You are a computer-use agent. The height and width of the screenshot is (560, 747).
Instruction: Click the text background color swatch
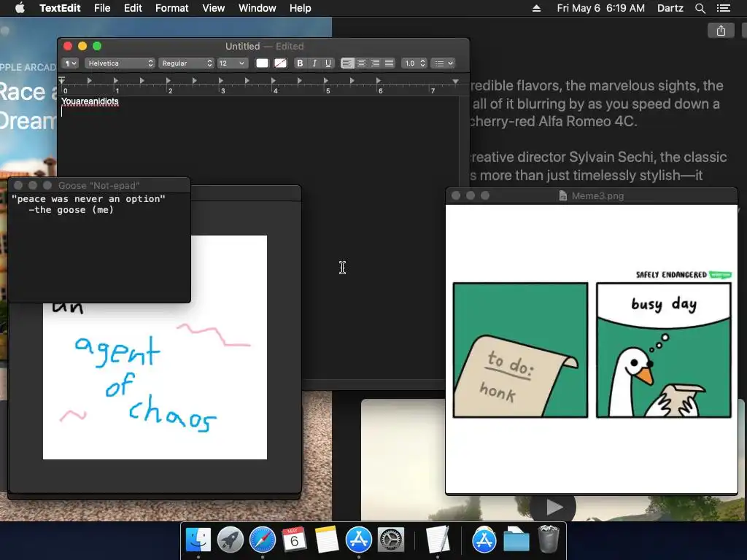point(281,63)
